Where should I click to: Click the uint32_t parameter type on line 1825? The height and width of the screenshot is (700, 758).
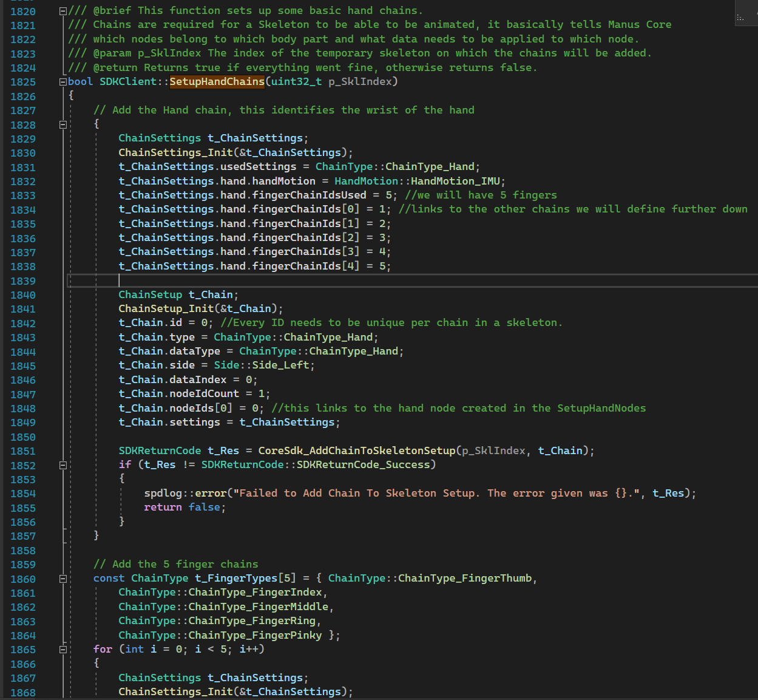pos(296,81)
